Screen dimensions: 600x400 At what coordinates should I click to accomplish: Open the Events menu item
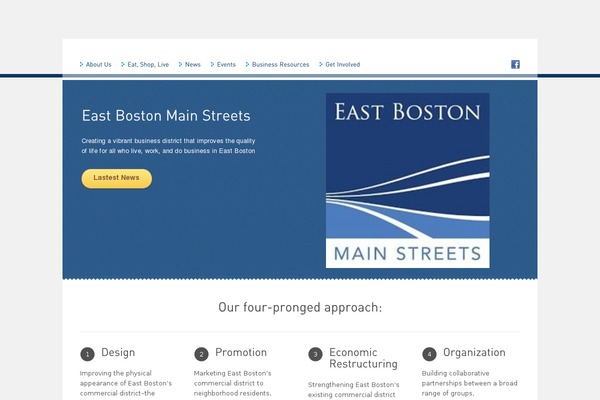tap(226, 65)
